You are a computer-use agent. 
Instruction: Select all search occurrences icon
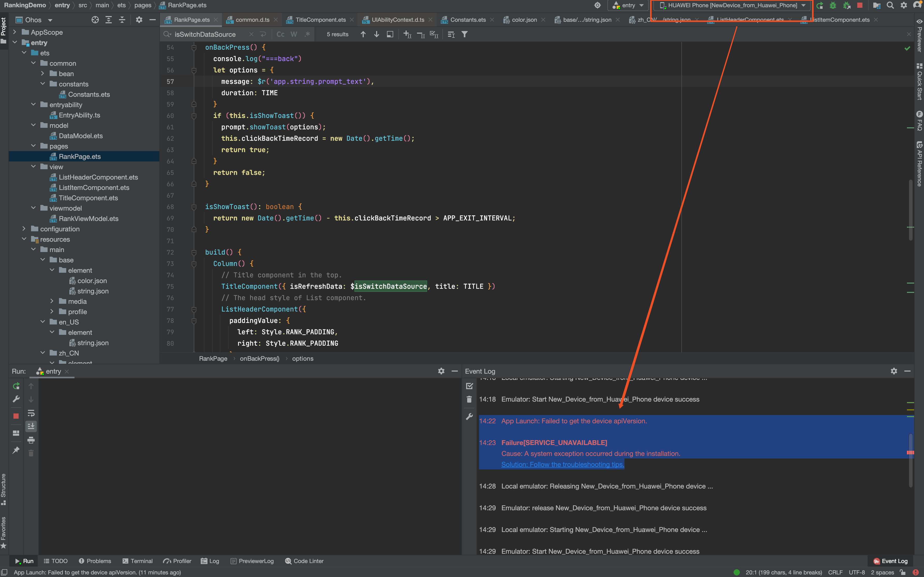pos(434,34)
